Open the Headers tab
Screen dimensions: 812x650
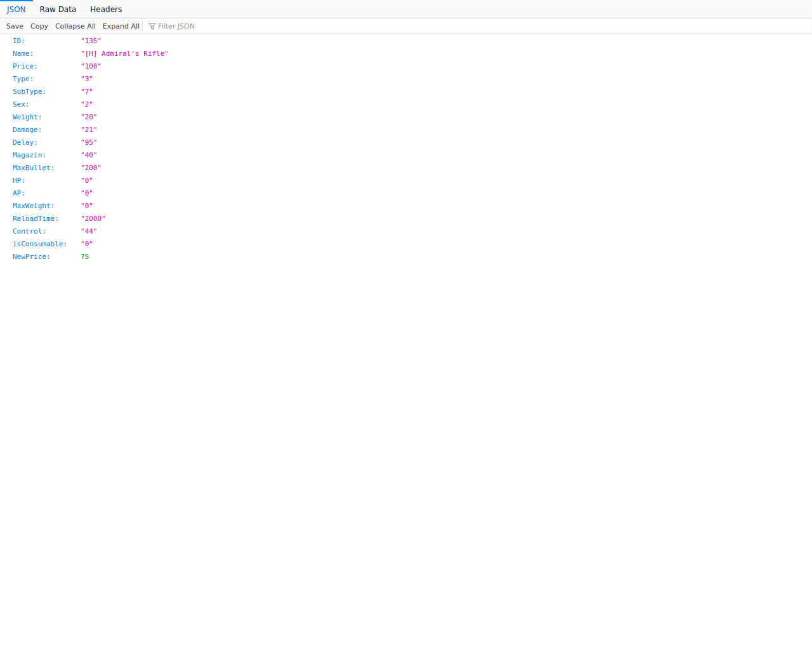106,10
